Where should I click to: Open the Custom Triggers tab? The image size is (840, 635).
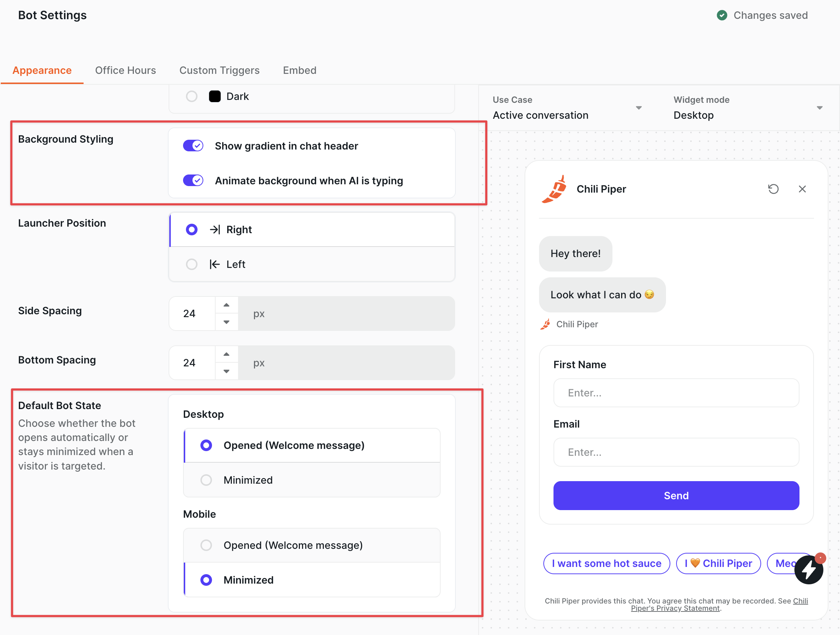click(x=219, y=70)
